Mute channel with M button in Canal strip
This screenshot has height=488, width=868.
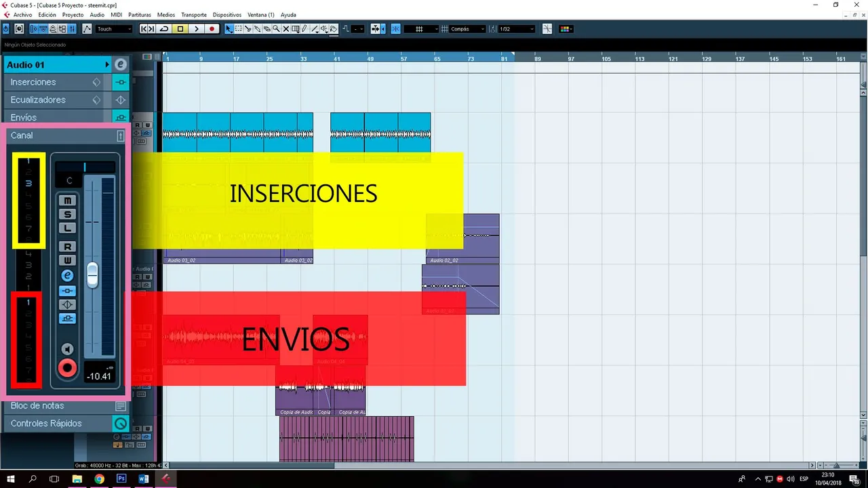67,201
